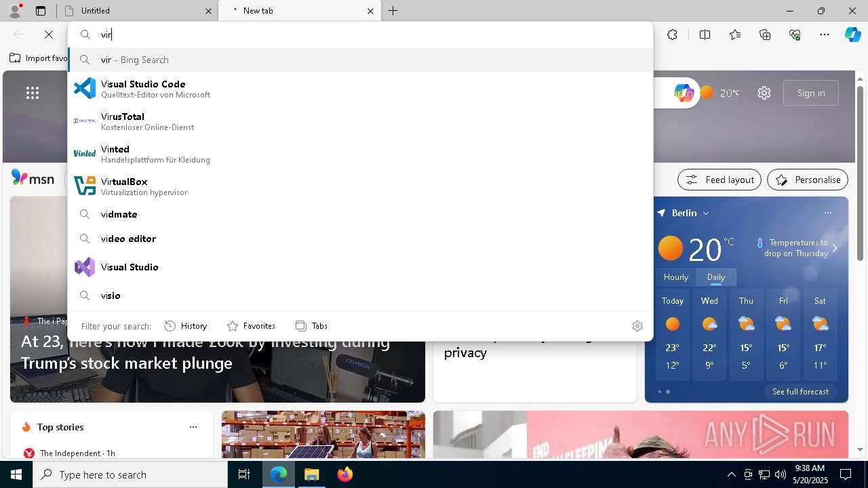Click the Personalise button

click(808, 180)
